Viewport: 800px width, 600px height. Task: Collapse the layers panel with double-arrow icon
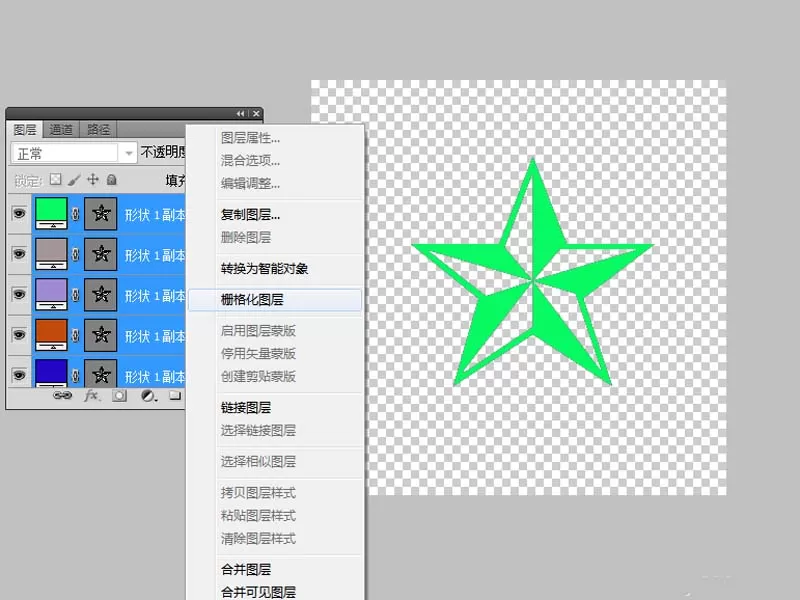point(240,114)
